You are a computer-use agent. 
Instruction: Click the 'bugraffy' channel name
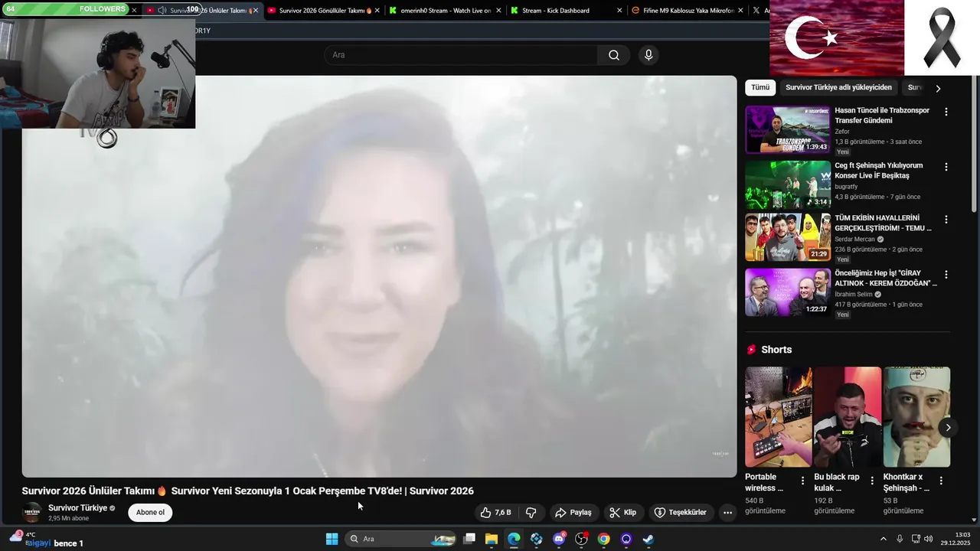(846, 187)
